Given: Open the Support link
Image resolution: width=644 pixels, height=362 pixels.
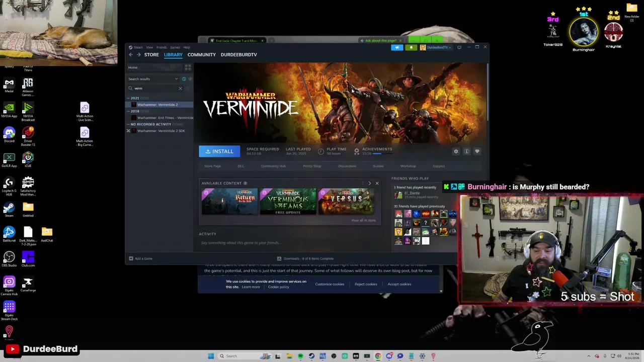Looking at the screenshot, I should coord(439,166).
